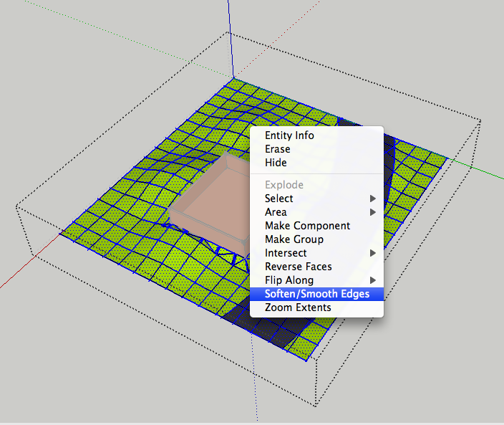Click the solid blue vertical axis line
Image resolution: width=504 pixels, height=425 pixels.
pos(230,36)
